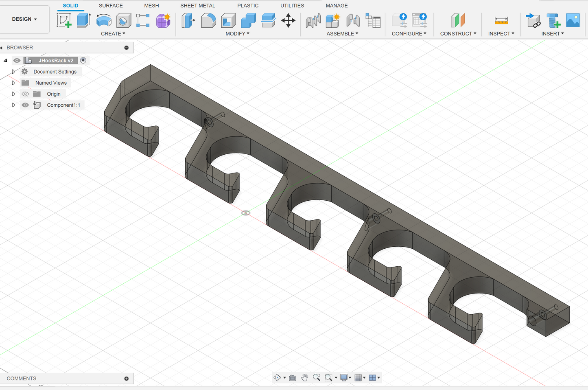Hide Component1:1 using eye icon

(25, 105)
